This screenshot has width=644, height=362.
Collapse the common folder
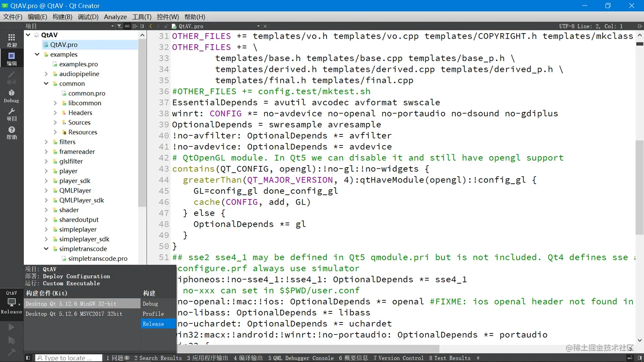pyautogui.click(x=46, y=84)
